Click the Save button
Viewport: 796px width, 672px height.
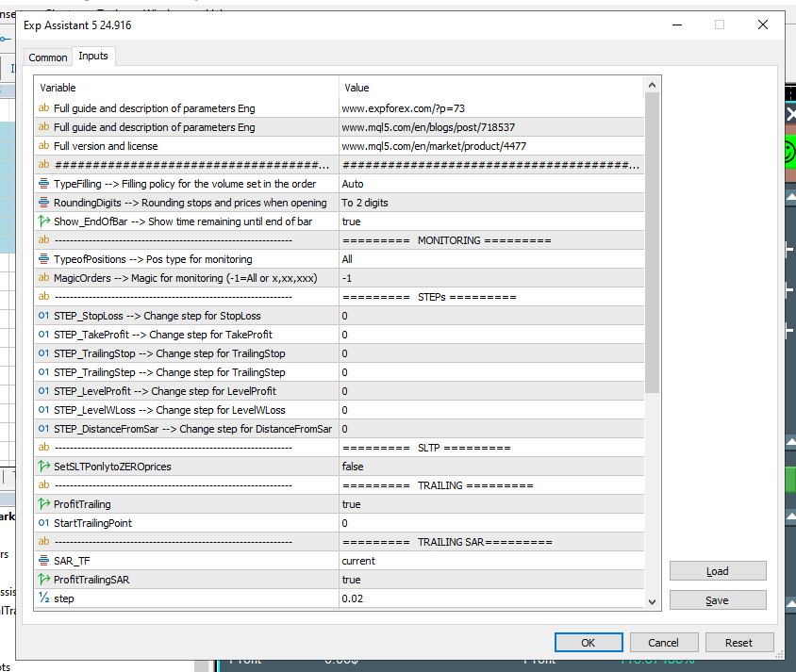[x=718, y=600]
